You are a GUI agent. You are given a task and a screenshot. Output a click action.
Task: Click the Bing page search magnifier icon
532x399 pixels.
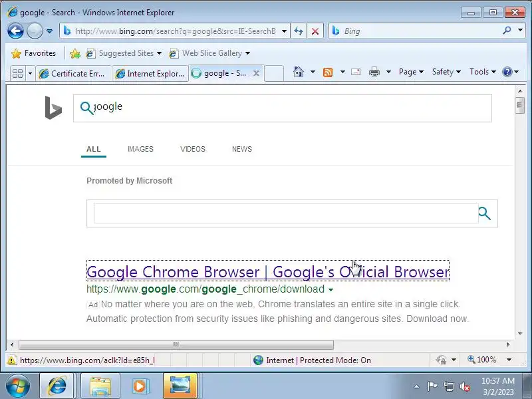click(x=86, y=108)
